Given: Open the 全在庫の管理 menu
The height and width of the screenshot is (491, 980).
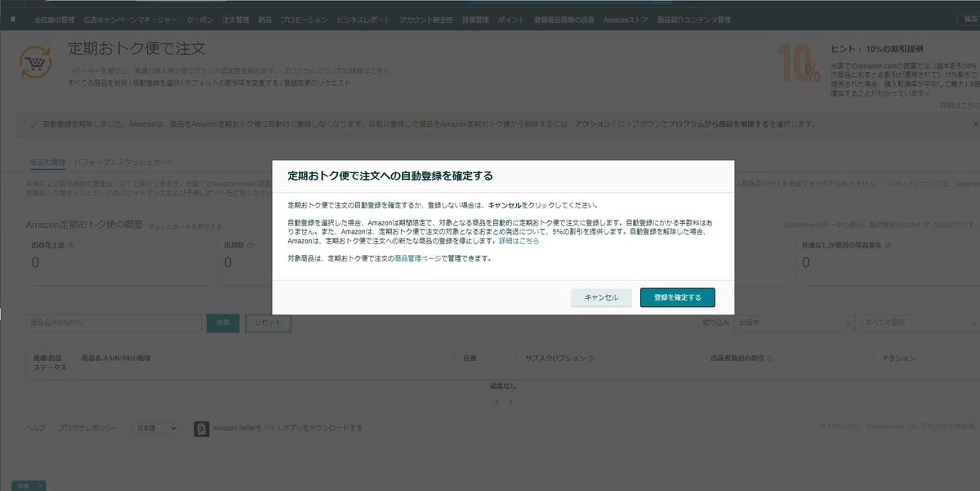Looking at the screenshot, I should point(55,19).
